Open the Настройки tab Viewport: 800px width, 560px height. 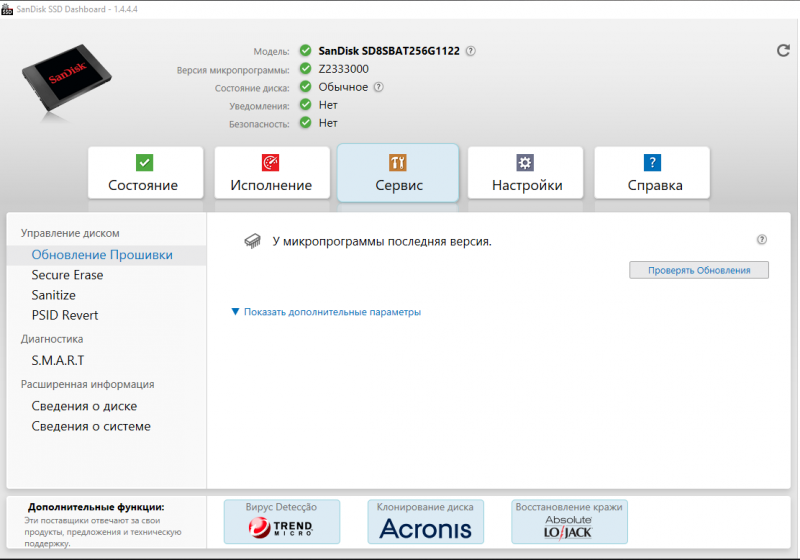[x=525, y=173]
